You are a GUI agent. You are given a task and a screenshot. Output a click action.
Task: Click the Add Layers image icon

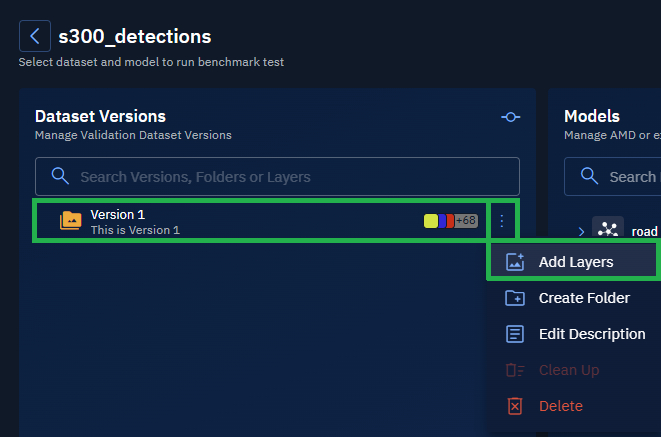click(x=515, y=262)
